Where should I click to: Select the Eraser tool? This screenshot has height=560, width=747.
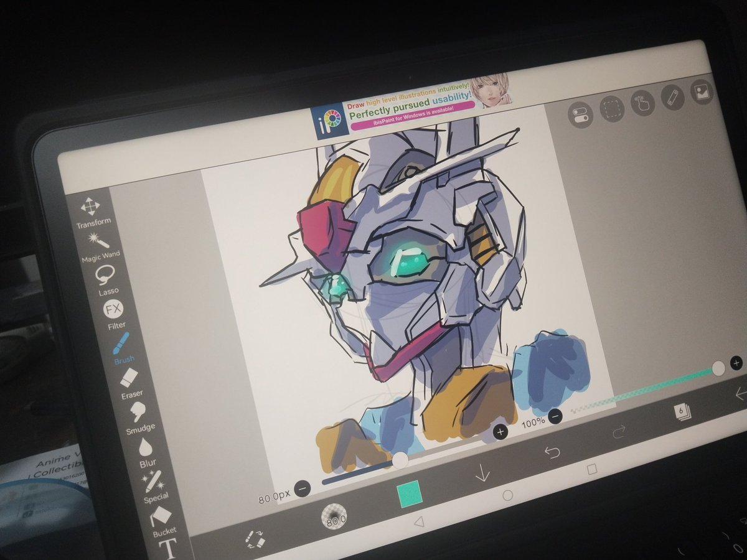click(129, 382)
